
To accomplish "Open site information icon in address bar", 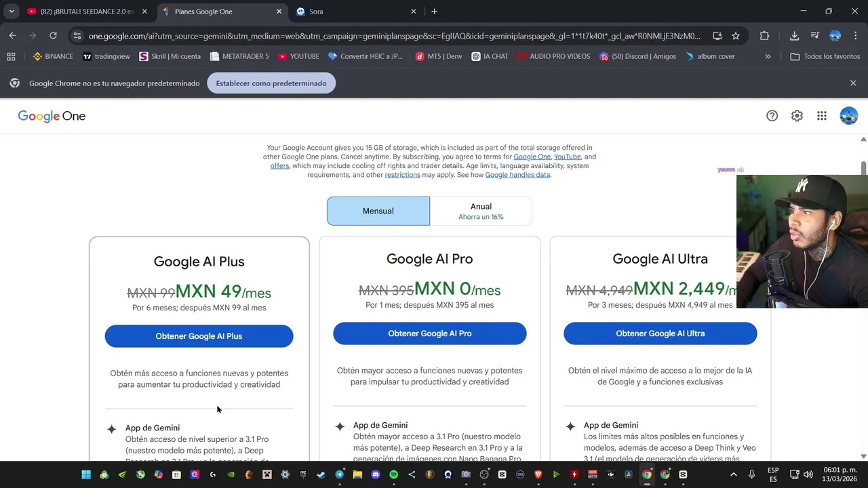I will 77,35.
